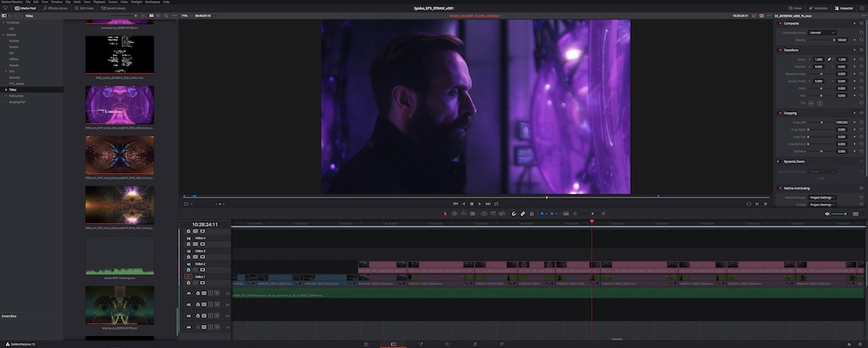Toggle loop playback
The image size is (868, 348).
point(496,204)
